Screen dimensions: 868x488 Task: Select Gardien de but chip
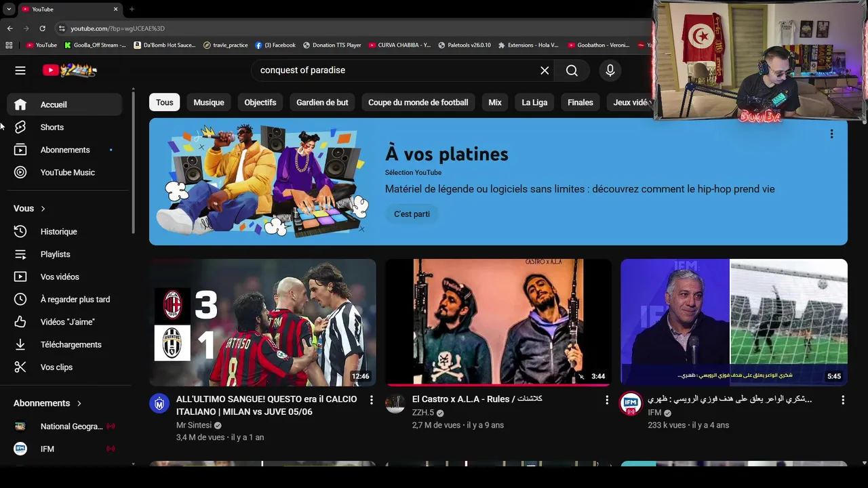(322, 102)
